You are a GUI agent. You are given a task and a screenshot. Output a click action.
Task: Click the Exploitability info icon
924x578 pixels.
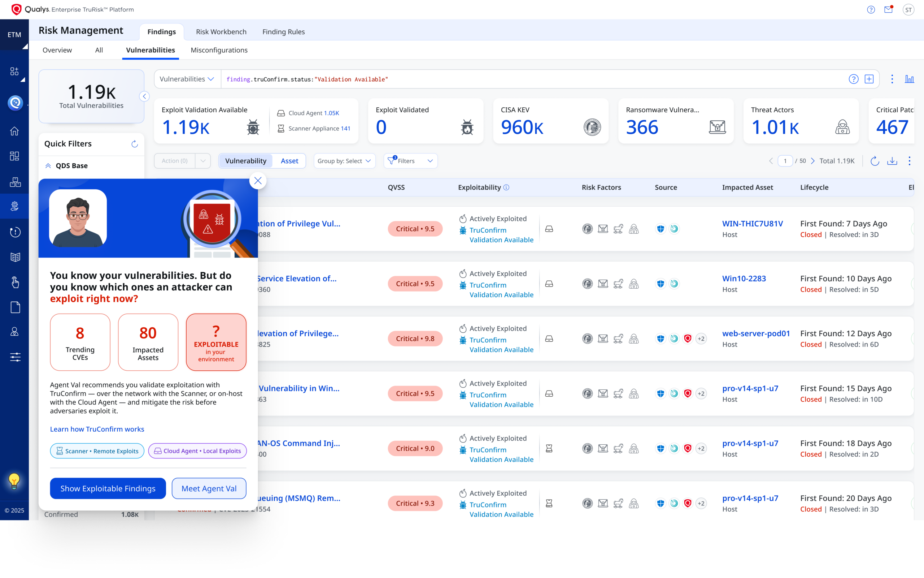506,187
